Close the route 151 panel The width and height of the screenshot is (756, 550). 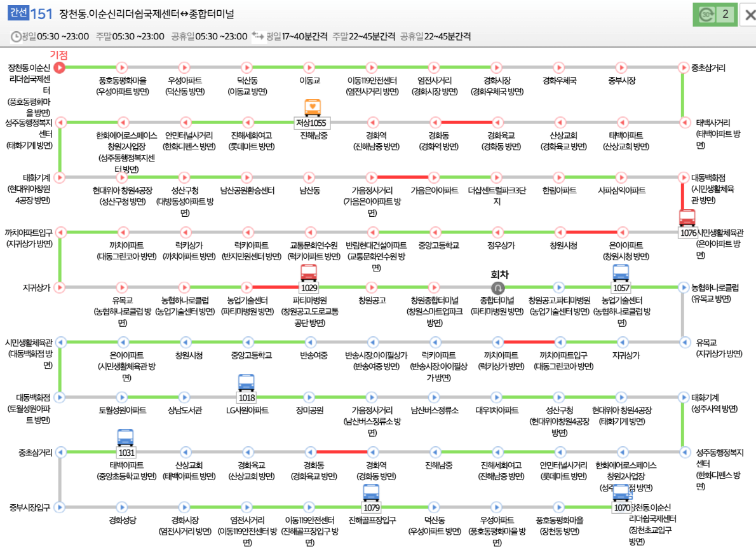750,15
